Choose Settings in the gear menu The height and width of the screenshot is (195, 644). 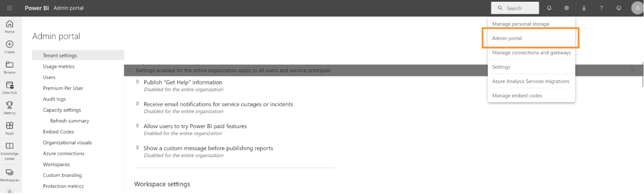(532, 67)
